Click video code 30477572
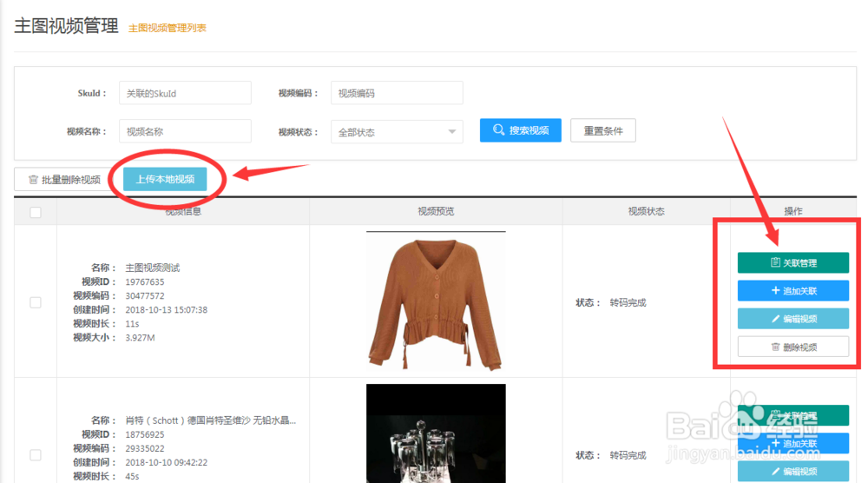 coord(144,295)
